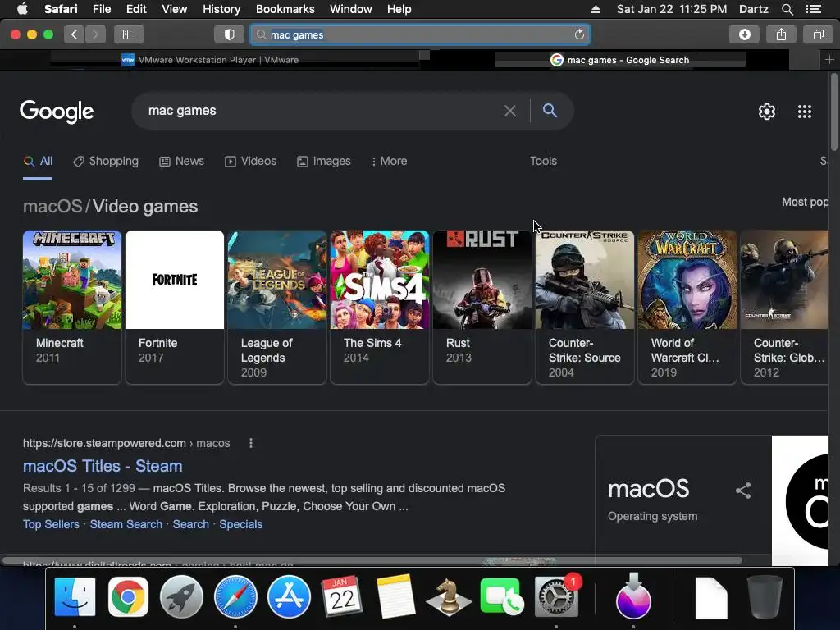Open macOS Titles - Steam result
840x630 pixels.
pos(103,466)
